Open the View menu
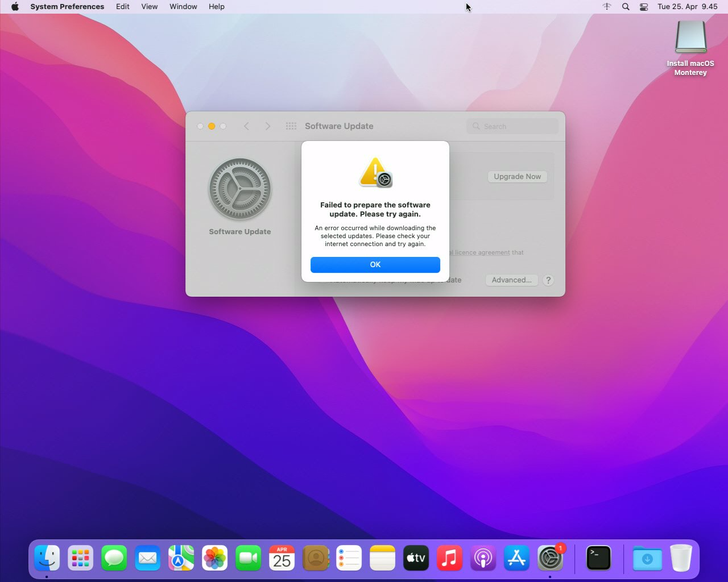This screenshot has width=728, height=582. tap(150, 7)
